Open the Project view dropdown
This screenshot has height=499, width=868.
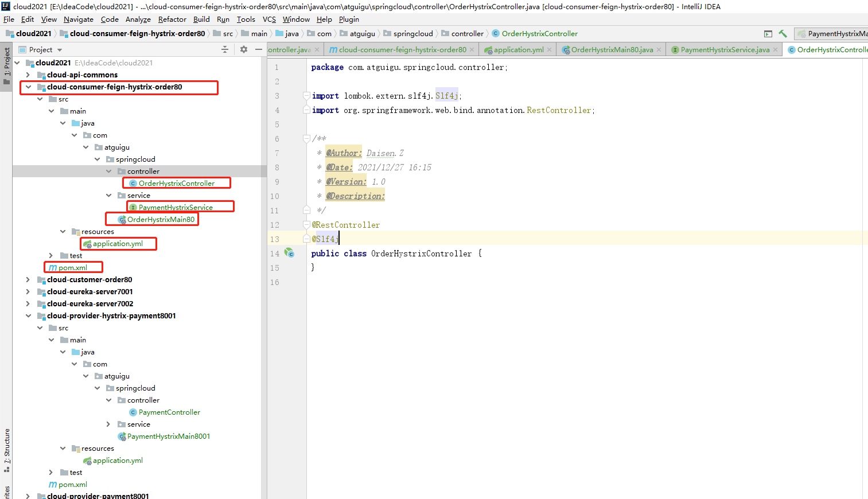(40, 50)
